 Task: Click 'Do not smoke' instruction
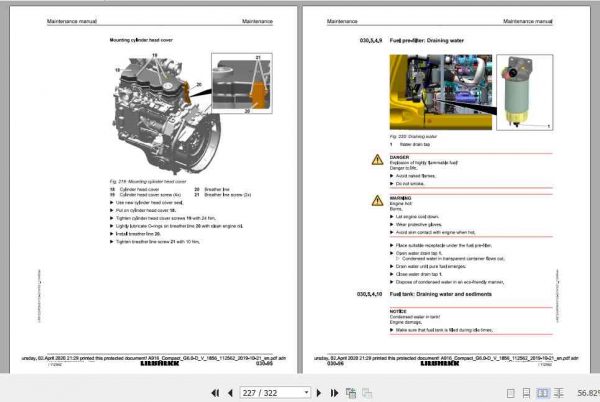tap(410, 184)
